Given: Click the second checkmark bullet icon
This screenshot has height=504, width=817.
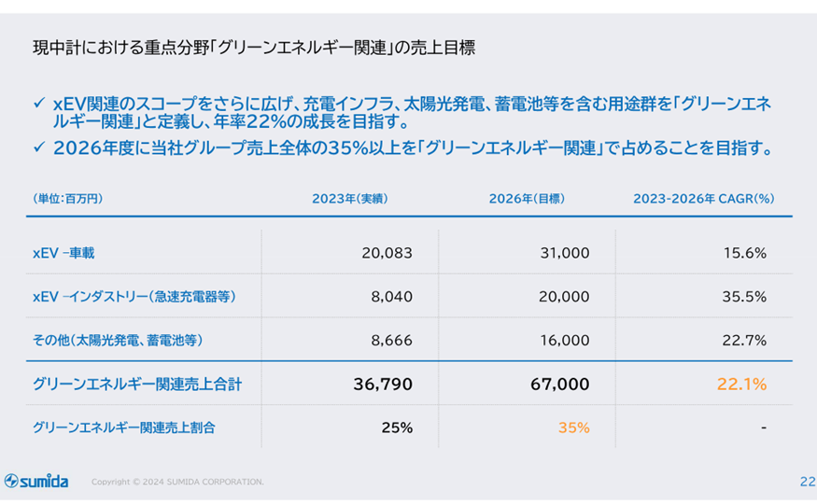Looking at the screenshot, I should 39,147.
